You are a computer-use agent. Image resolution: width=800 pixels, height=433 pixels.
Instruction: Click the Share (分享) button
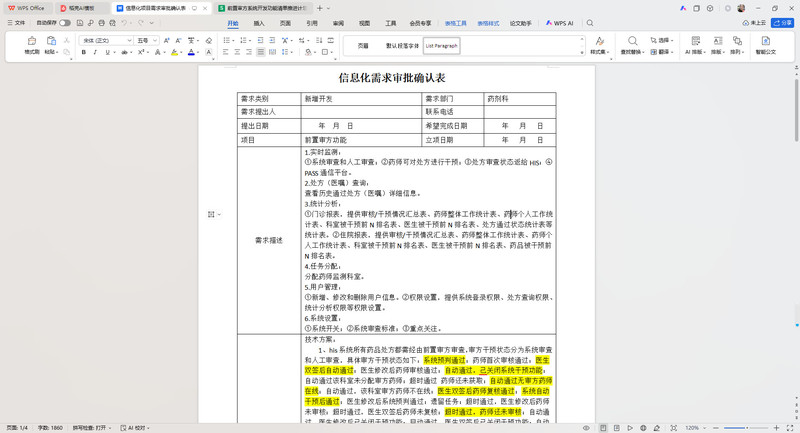point(782,23)
